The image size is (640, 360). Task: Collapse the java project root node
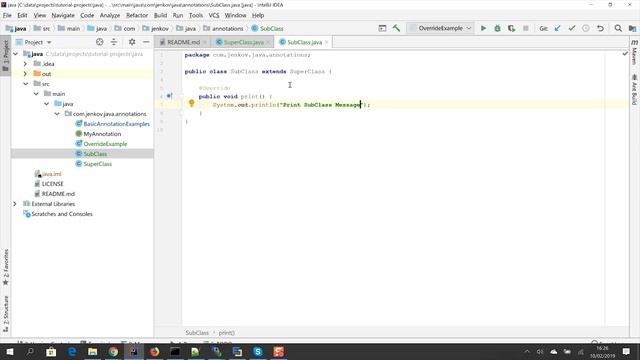[16, 54]
